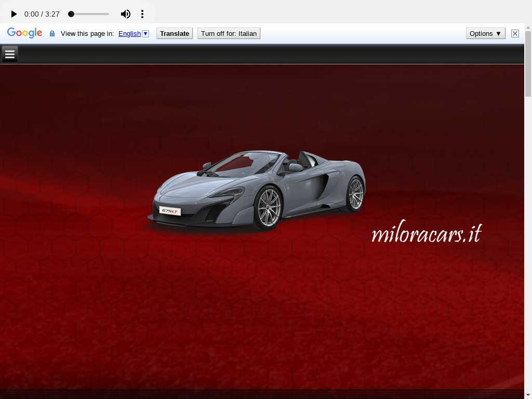Open the Options dropdown

pos(485,33)
